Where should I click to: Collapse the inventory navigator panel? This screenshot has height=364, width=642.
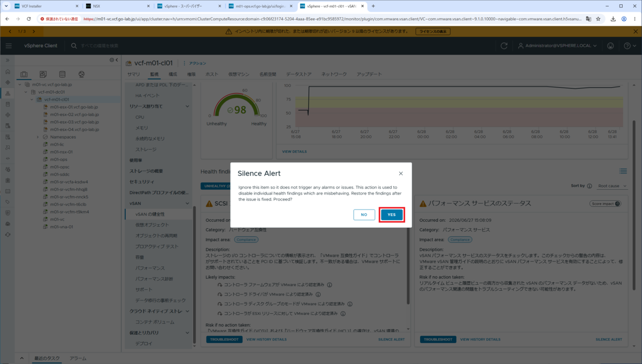tap(117, 60)
